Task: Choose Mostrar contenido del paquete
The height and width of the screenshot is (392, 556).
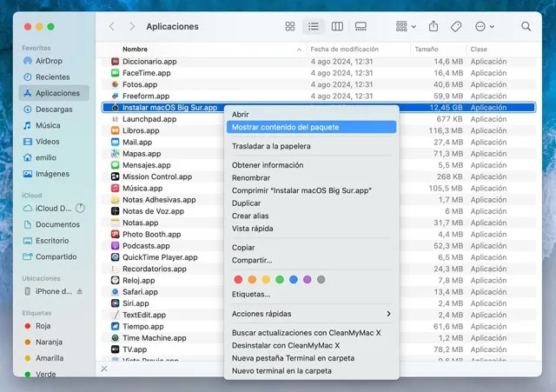Action: 311,127
